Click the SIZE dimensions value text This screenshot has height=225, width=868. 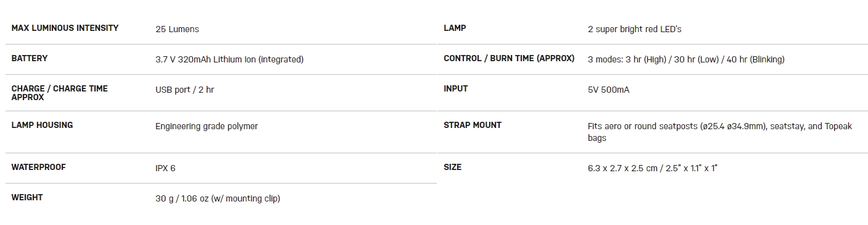click(653, 168)
